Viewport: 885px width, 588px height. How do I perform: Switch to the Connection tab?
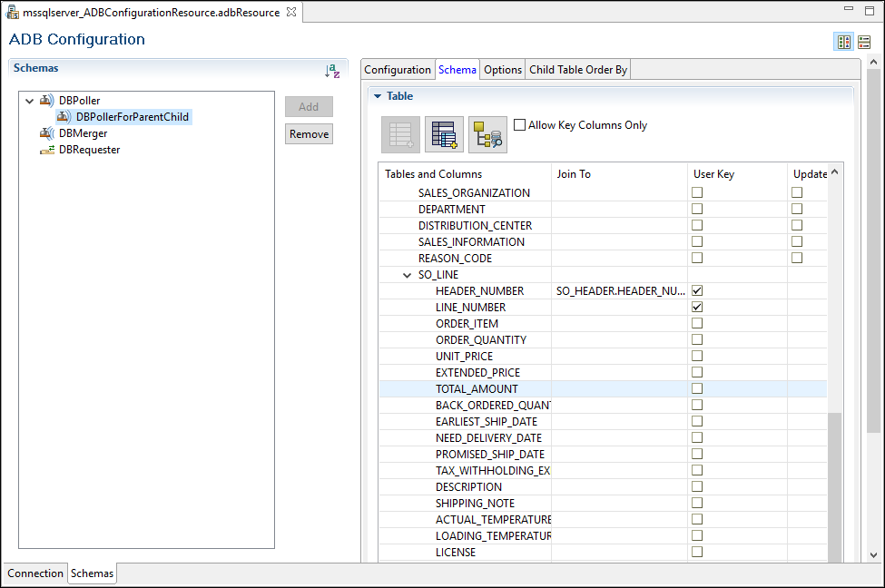click(35, 573)
